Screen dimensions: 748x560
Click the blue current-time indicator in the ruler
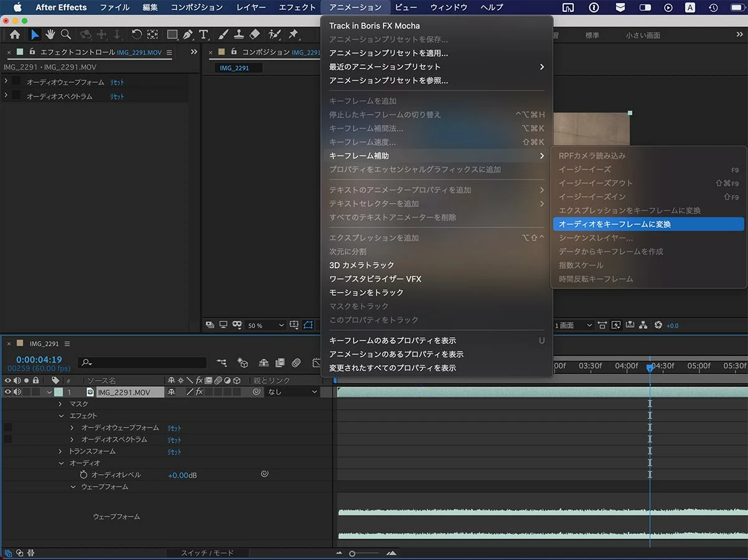650,368
